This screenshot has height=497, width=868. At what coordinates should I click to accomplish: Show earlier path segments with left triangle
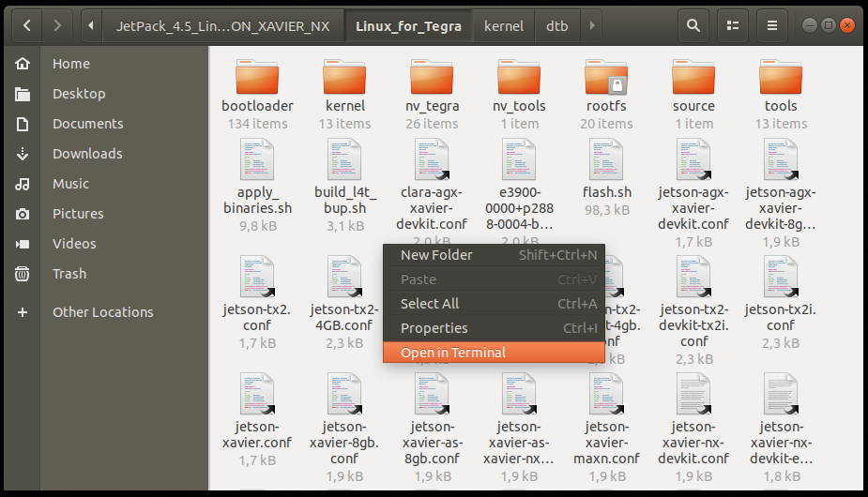pyautogui.click(x=91, y=25)
